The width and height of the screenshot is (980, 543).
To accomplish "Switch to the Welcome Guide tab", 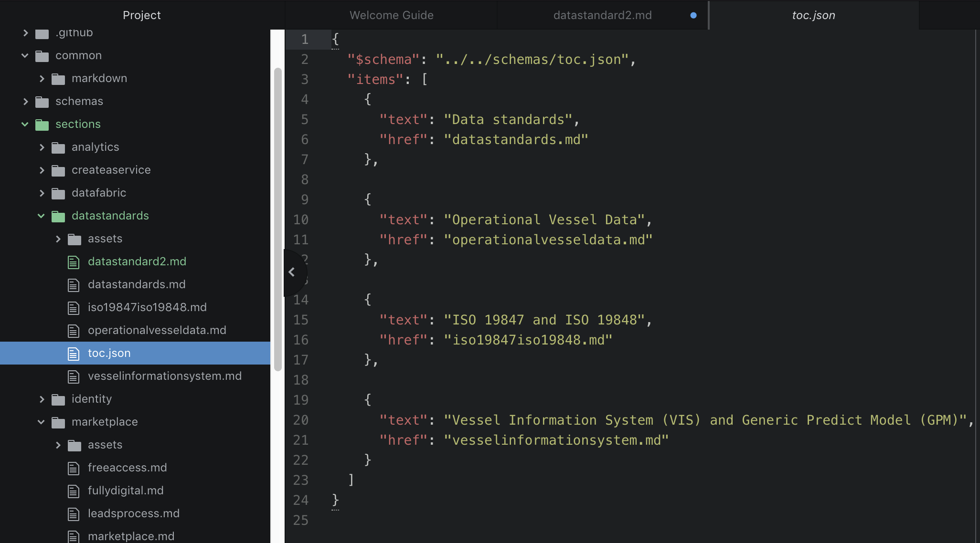I will [391, 15].
